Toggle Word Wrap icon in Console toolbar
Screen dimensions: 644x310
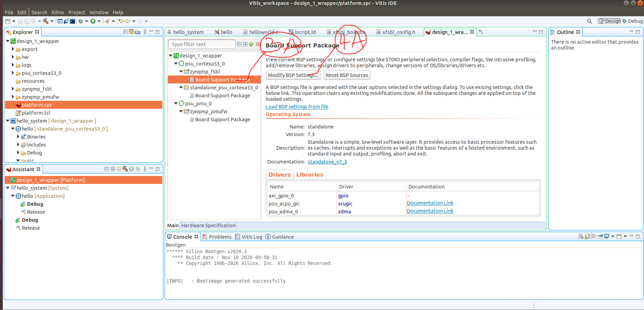click(593, 237)
